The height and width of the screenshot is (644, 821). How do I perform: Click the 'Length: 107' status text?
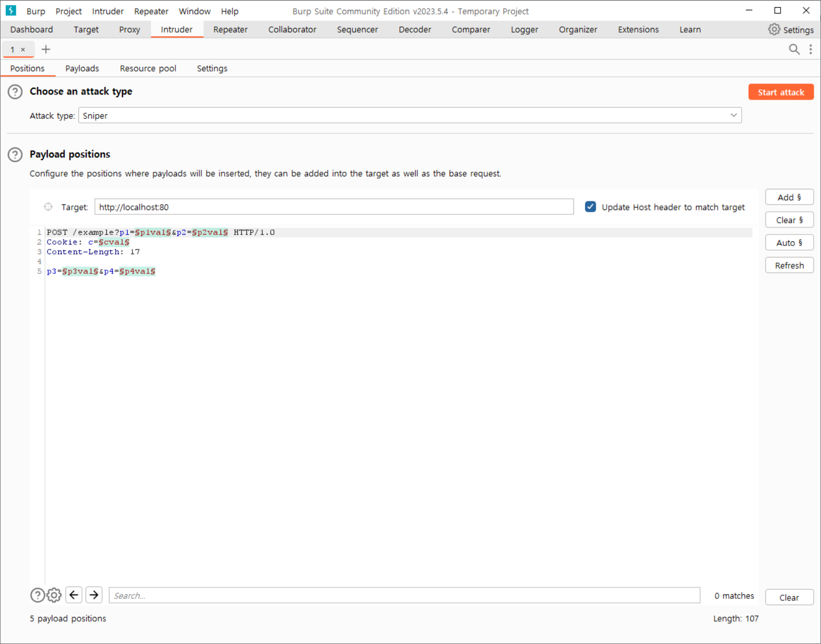(736, 619)
